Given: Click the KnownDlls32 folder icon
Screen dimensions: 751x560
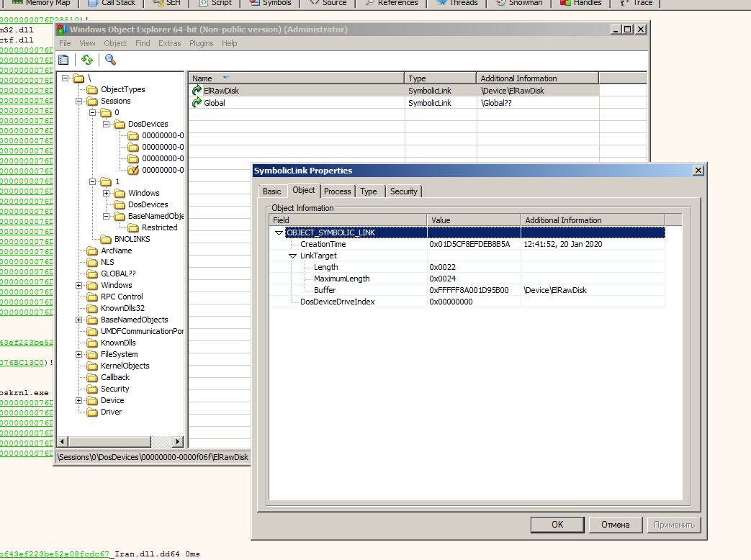Looking at the screenshot, I should click(x=92, y=308).
